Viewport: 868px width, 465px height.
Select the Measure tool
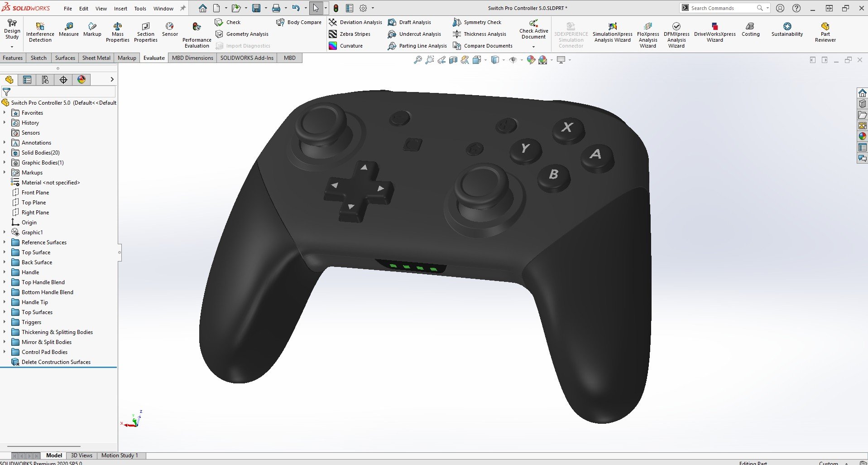69,29
